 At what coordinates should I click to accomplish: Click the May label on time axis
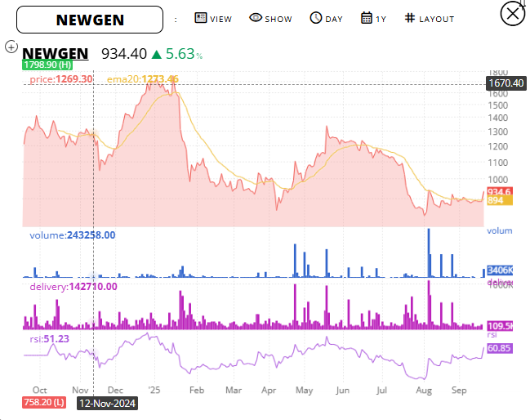(305, 391)
